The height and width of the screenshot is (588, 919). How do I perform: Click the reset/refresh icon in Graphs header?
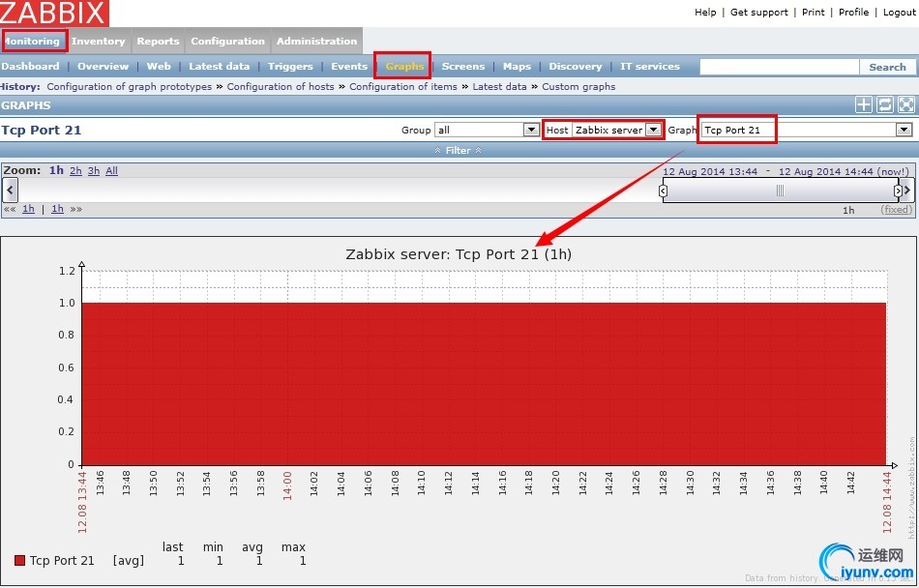[x=884, y=104]
